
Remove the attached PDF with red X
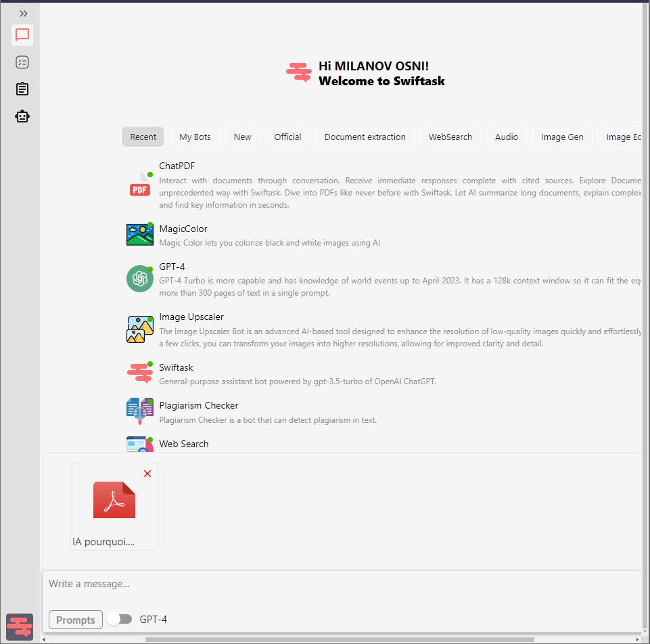click(147, 474)
